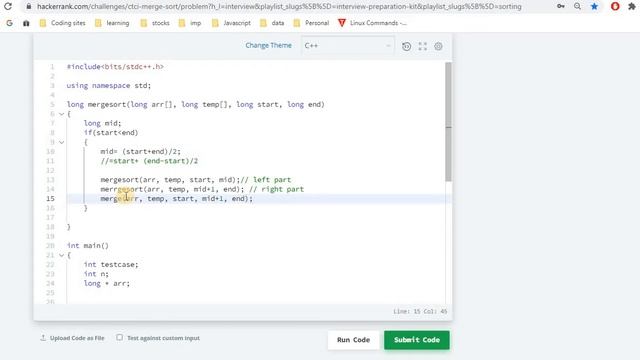Toggle the bookmark star icon

coord(594,6)
